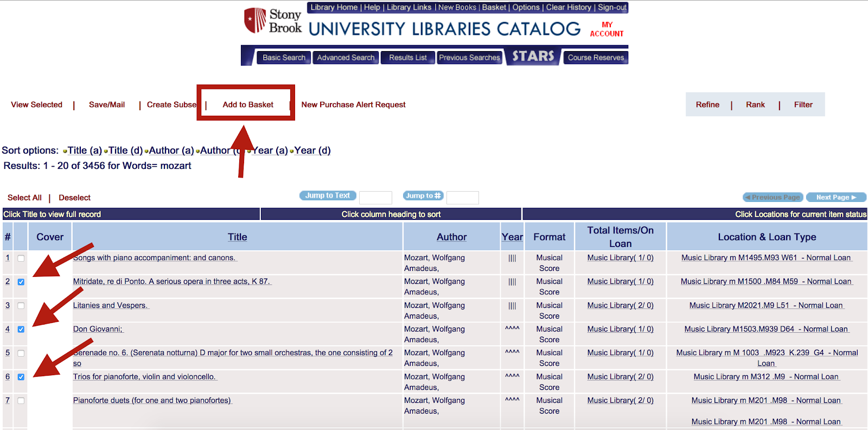
Task: Click the Jump to # button
Action: [x=423, y=195]
